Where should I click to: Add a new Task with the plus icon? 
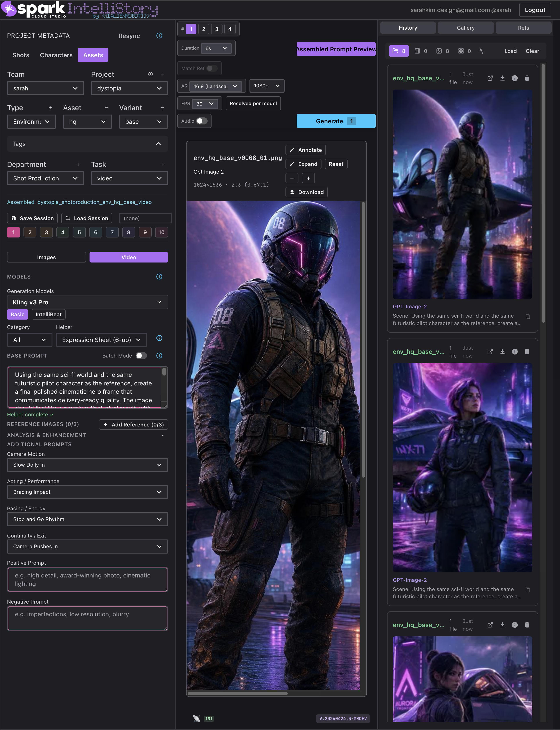pyautogui.click(x=163, y=164)
